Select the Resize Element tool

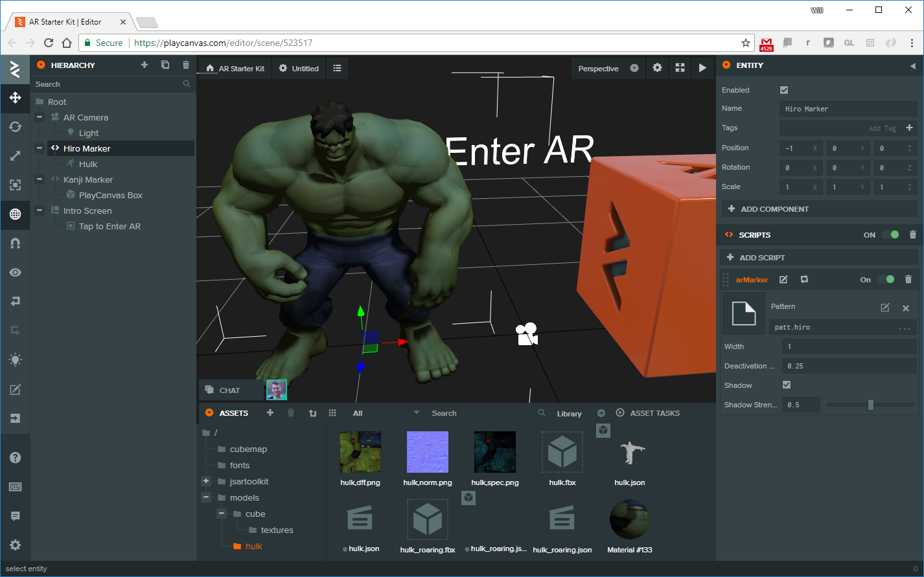tap(15, 185)
